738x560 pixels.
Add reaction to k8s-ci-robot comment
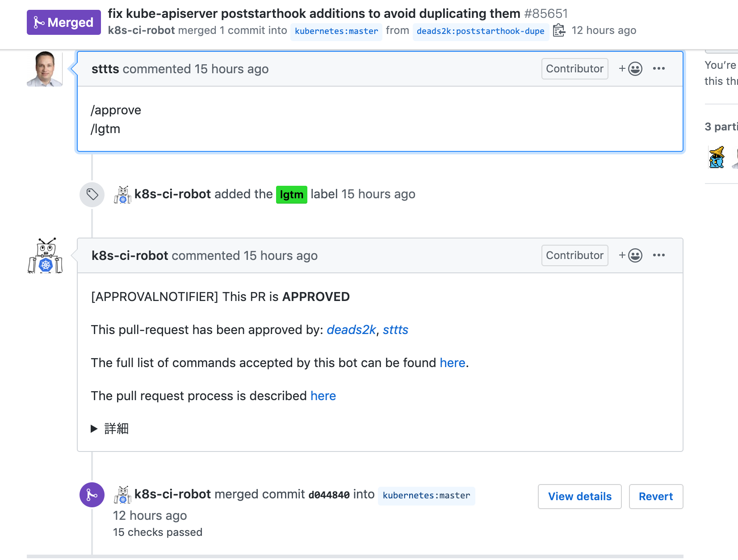(x=630, y=255)
